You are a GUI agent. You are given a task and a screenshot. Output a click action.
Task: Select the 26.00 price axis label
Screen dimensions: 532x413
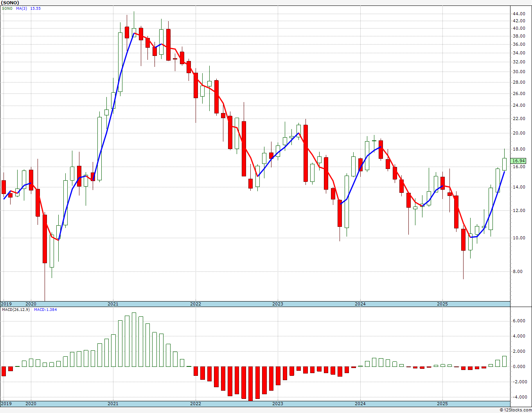click(519, 93)
